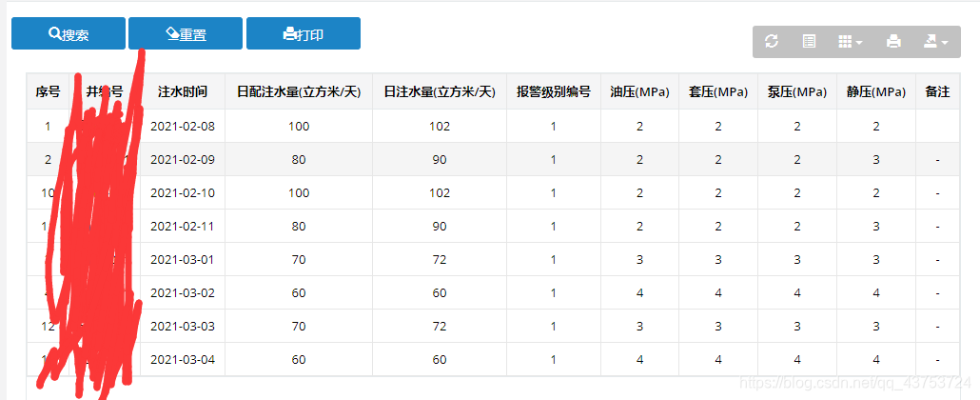
Task: Click 报警级别编号 value in 2021-03-02 row
Action: pyautogui.click(x=554, y=293)
